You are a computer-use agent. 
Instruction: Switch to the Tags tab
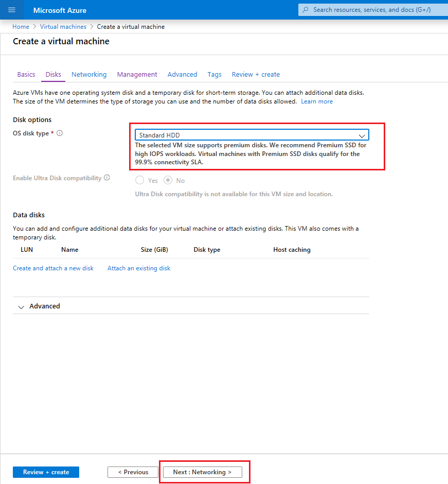(214, 74)
